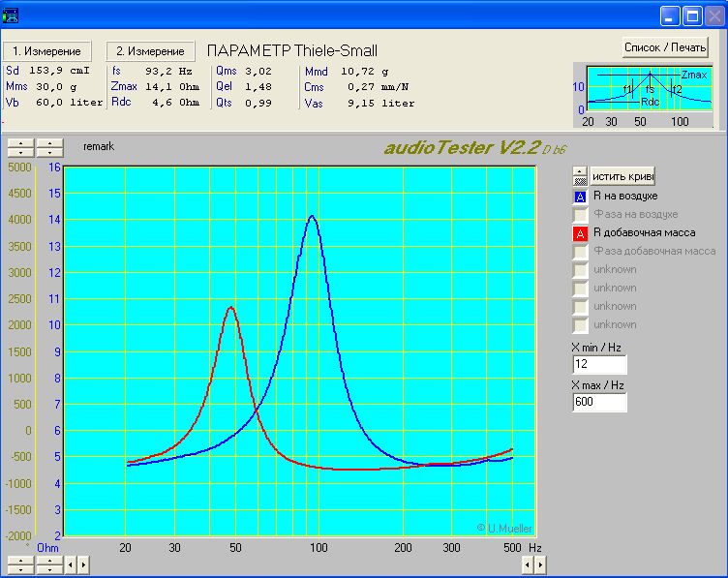The height and width of the screenshot is (578, 728).
Task: Click the up arrow of the second top spinner beside remark
Action: (x=49, y=143)
